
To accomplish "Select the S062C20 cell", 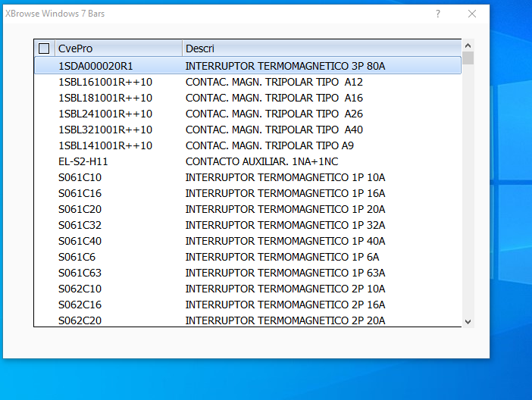I will pyautogui.click(x=80, y=321).
